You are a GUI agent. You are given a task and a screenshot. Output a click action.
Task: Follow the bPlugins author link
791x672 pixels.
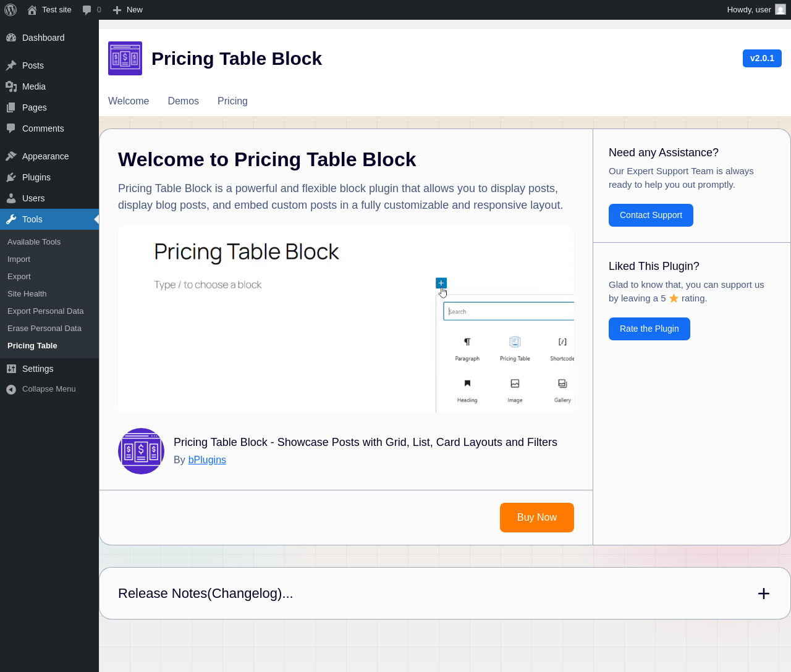click(x=207, y=460)
